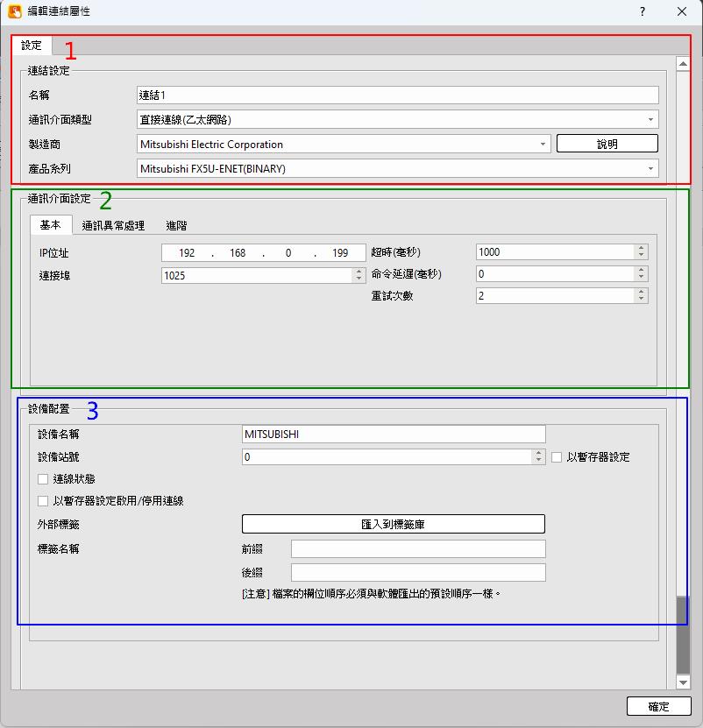Screen dimensions: 703x728
Task: Click the help question mark button
Action: pos(643,12)
